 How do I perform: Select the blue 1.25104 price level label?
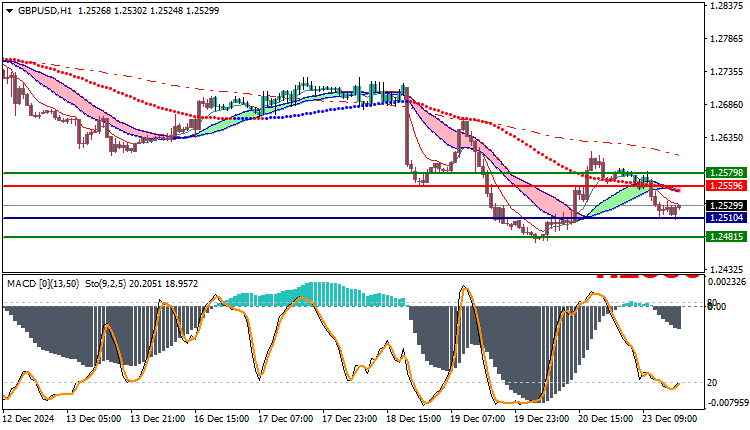pos(726,218)
